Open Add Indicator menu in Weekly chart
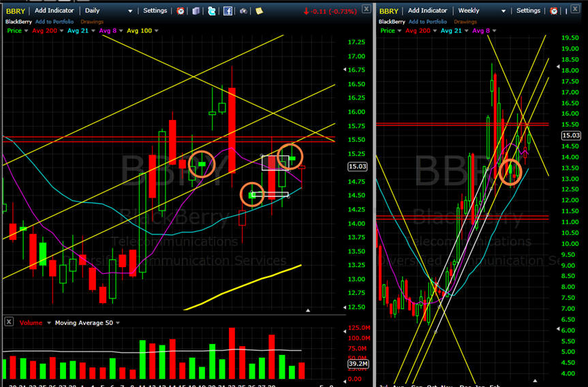 [x=427, y=10]
